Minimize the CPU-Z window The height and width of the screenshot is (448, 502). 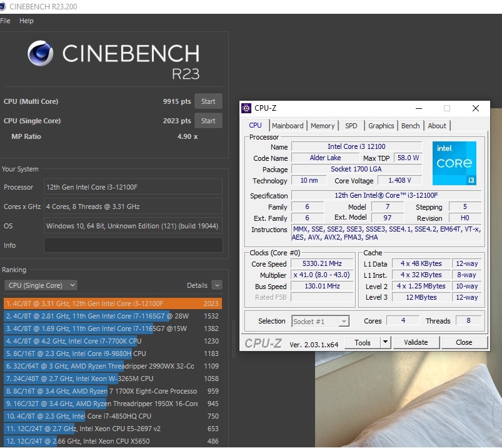(x=419, y=108)
